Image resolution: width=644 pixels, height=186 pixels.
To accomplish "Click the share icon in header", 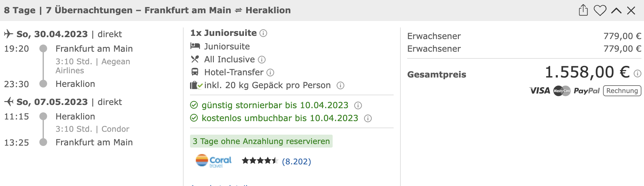I will pos(583,10).
